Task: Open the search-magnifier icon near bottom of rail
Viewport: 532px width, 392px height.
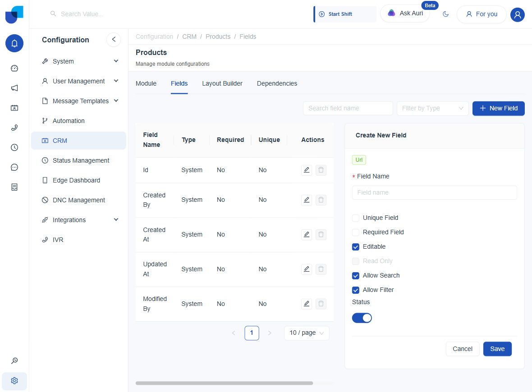Action: [14, 361]
